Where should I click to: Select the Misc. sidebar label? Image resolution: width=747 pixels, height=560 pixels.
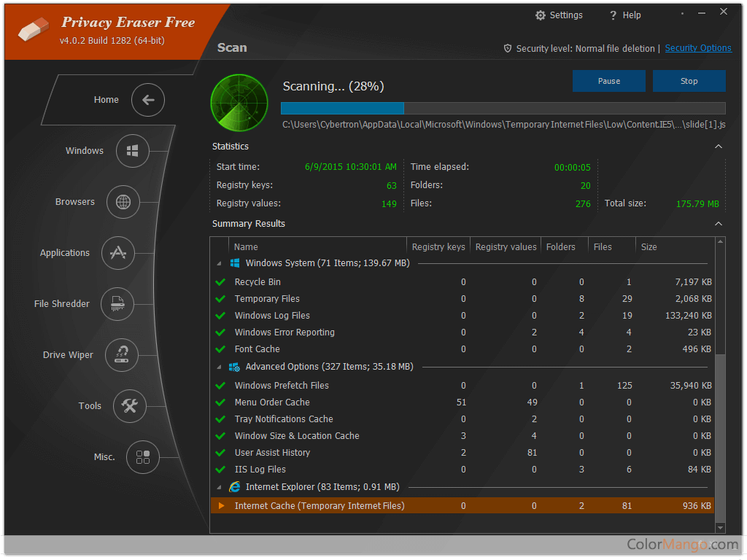104,457
